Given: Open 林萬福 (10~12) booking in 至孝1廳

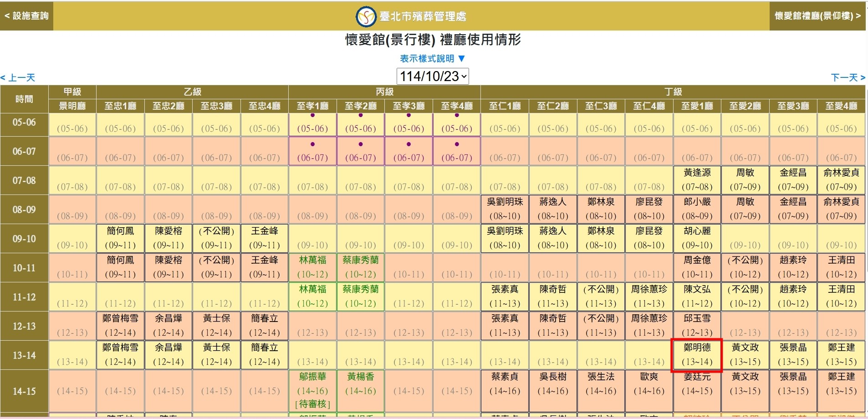Looking at the screenshot, I should click(x=312, y=267).
